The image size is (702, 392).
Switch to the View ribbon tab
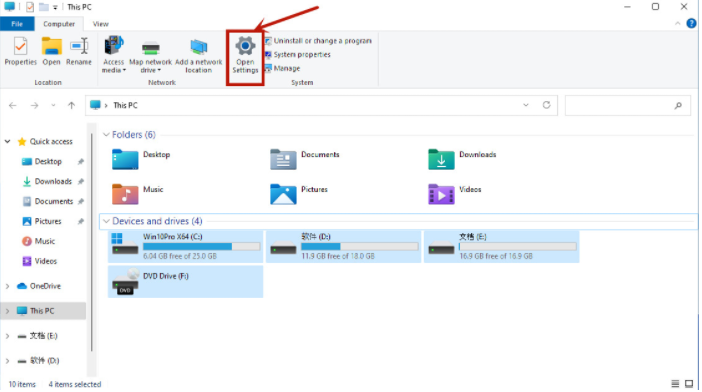click(100, 24)
